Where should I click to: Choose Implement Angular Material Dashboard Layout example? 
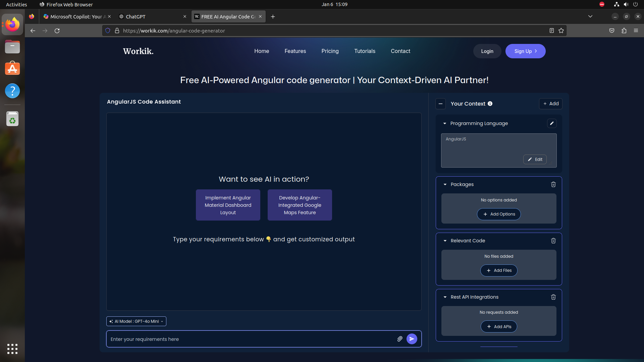(x=228, y=205)
